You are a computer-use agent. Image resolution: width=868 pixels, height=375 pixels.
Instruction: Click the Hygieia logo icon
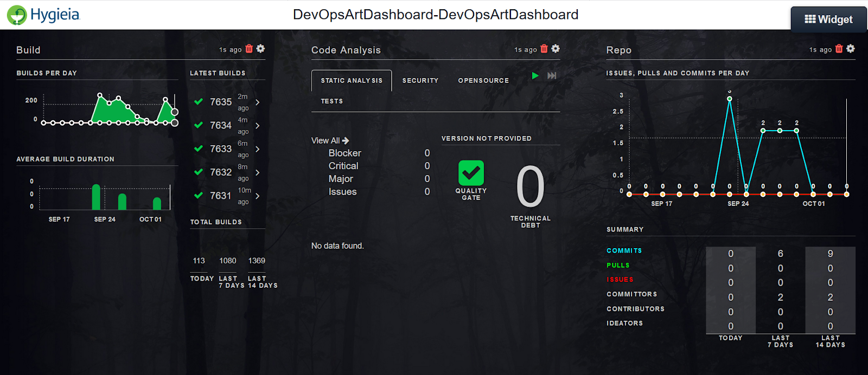click(17, 15)
